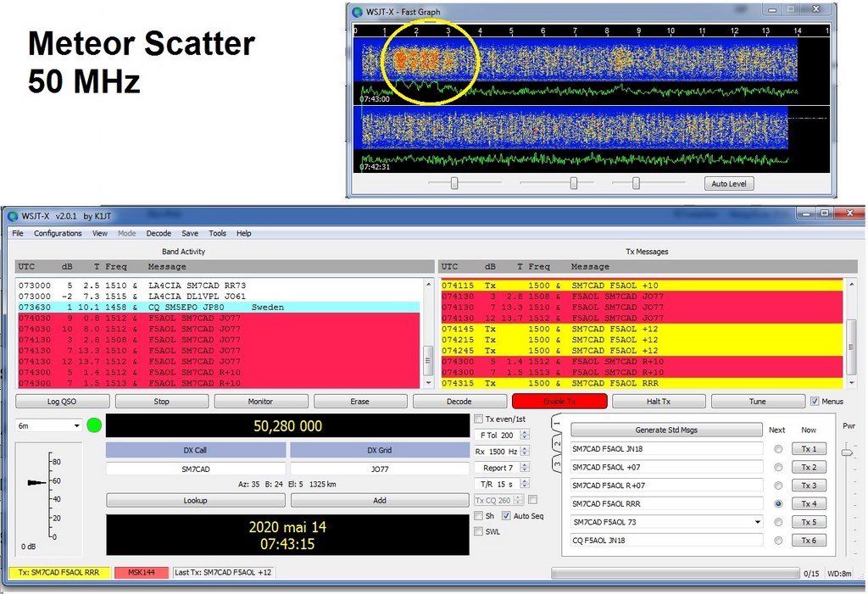This screenshot has height=594, width=868.
Task: Toggle the Menus checkbox
Action: tap(815, 402)
